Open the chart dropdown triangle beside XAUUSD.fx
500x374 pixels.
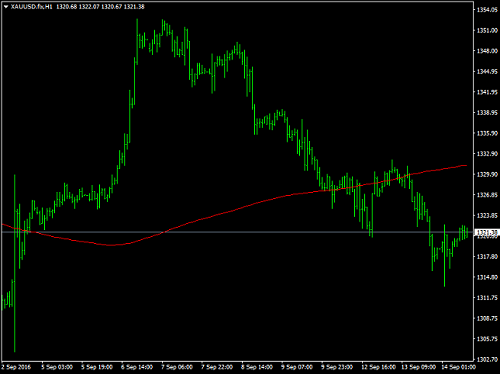6,7
